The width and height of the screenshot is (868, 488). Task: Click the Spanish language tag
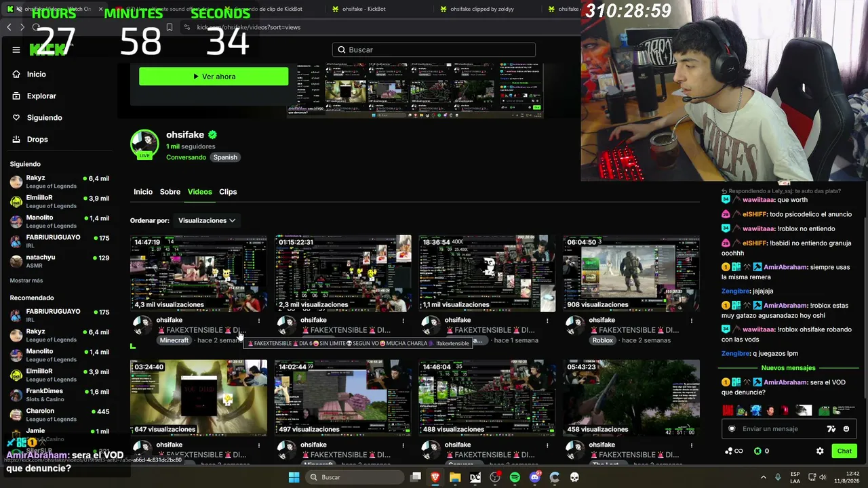coord(225,157)
